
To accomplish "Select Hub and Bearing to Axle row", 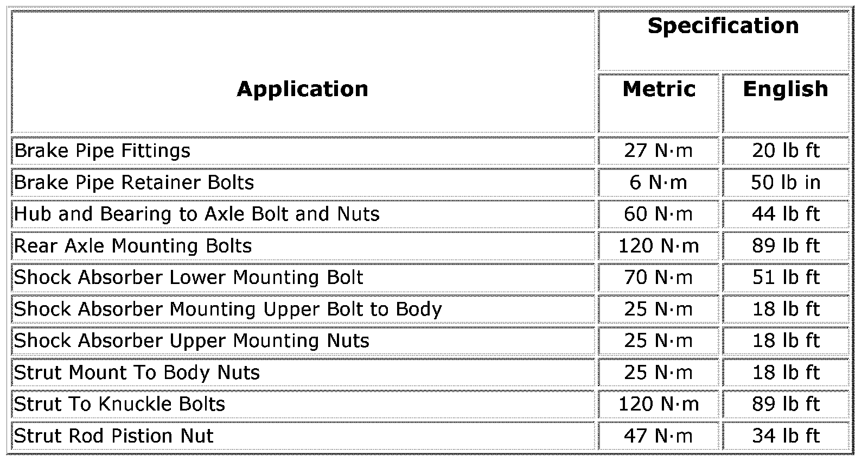I will [196, 214].
